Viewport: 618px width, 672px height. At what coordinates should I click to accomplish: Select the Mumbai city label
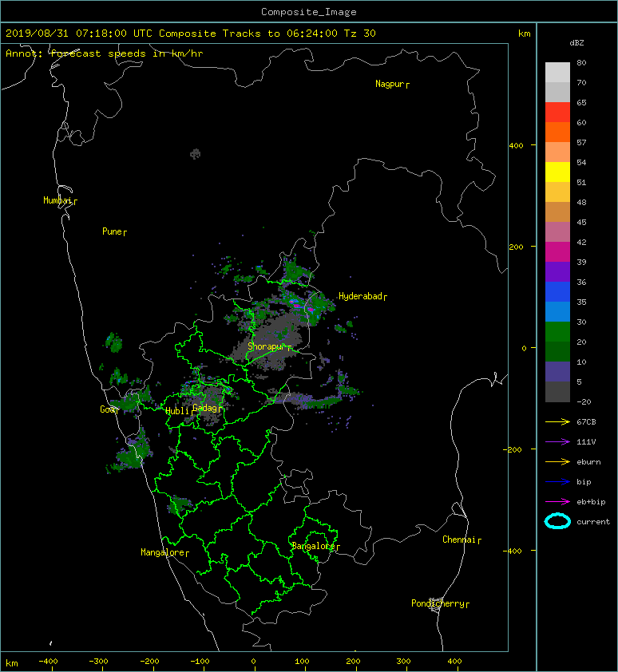click(60, 200)
